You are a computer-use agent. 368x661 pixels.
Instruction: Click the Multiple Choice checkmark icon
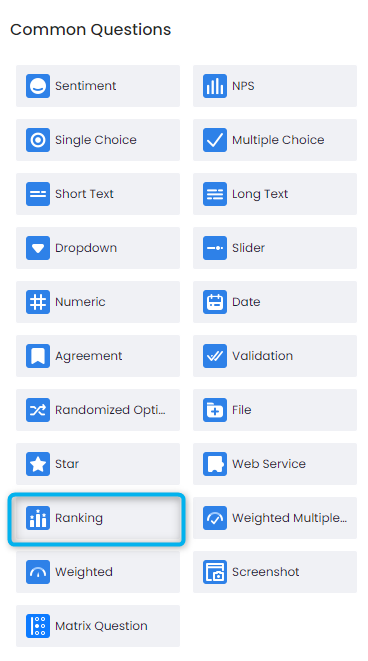click(x=215, y=140)
